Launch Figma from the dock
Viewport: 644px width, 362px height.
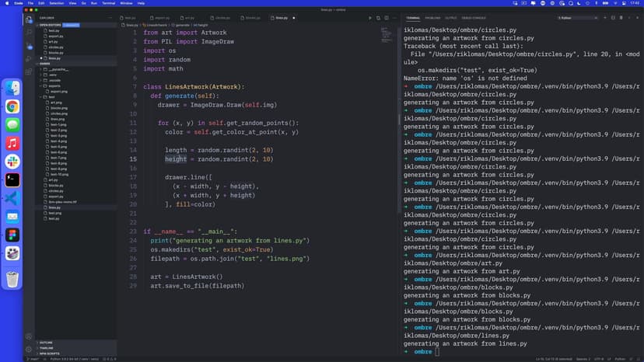[x=13, y=234]
